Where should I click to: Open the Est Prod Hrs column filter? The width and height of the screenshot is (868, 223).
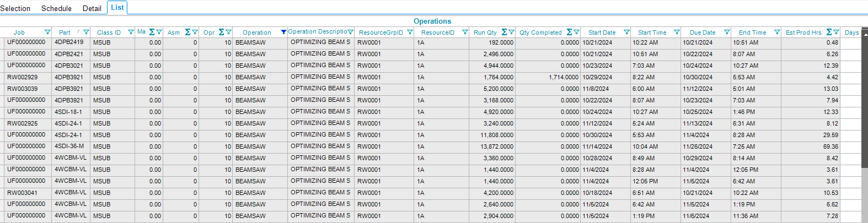click(x=836, y=32)
